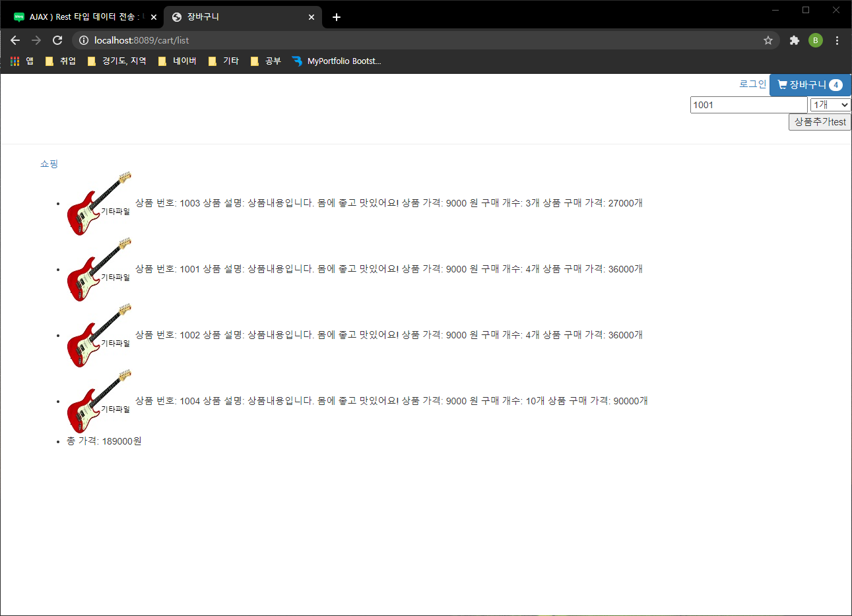Click the bookmark star in the address bar
The image size is (852, 616).
click(x=768, y=40)
